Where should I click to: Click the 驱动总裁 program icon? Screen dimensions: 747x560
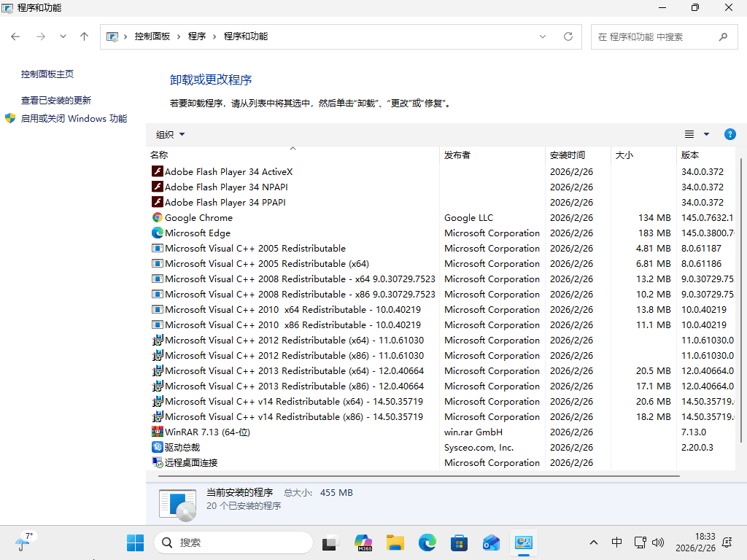[x=157, y=447]
